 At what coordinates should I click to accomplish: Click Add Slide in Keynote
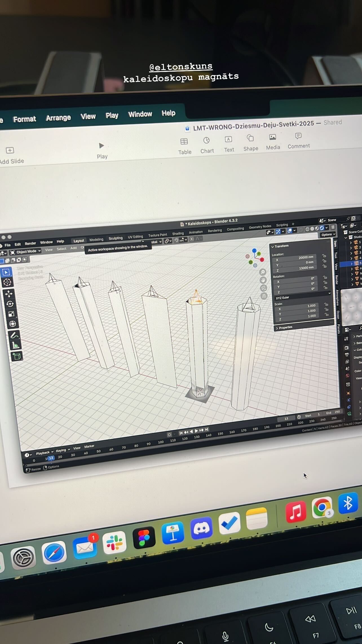pyautogui.click(x=11, y=156)
